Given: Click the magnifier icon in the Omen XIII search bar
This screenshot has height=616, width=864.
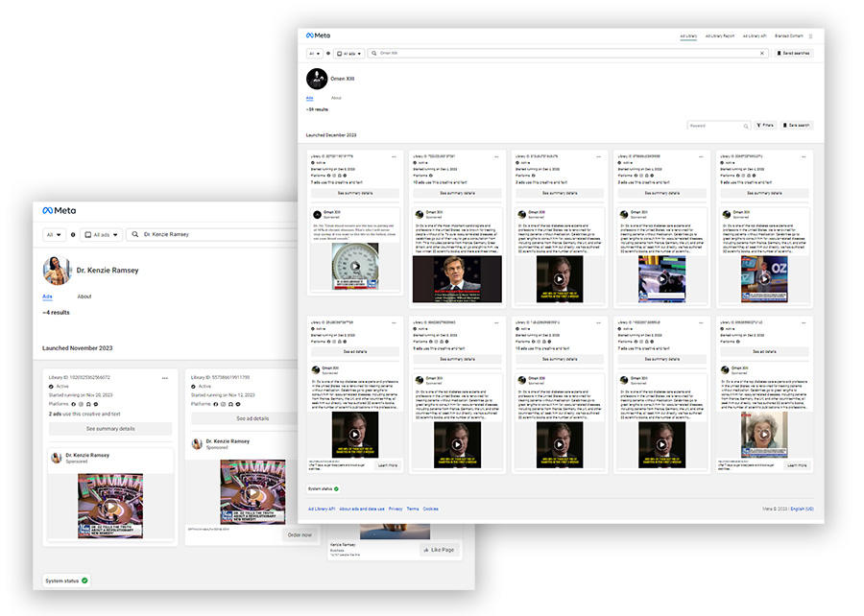Looking at the screenshot, I should (x=374, y=54).
